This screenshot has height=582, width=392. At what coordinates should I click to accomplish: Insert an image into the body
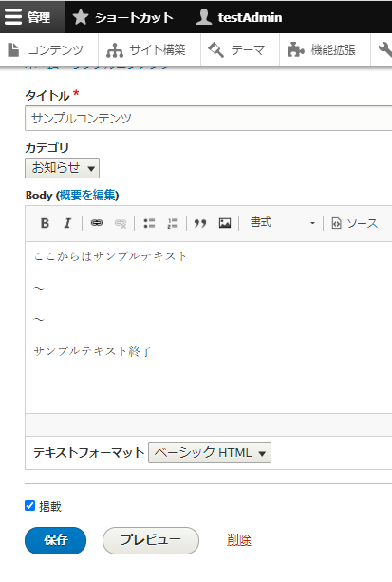(225, 223)
